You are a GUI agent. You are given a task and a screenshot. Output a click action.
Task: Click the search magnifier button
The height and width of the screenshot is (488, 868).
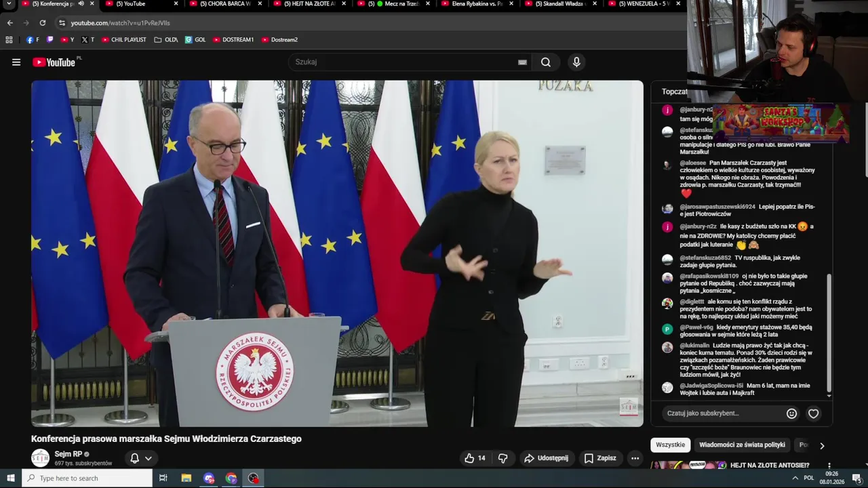(x=546, y=62)
